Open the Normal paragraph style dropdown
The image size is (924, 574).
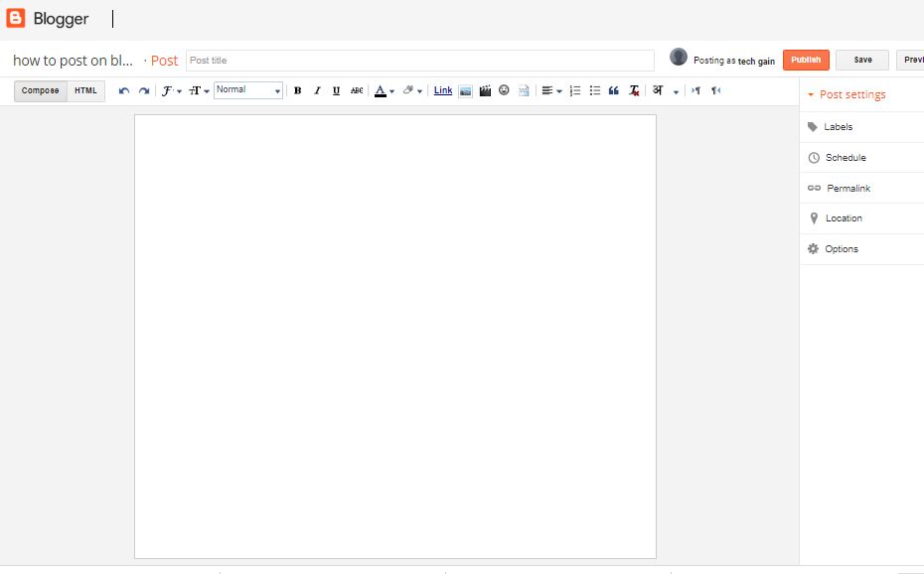pyautogui.click(x=247, y=90)
